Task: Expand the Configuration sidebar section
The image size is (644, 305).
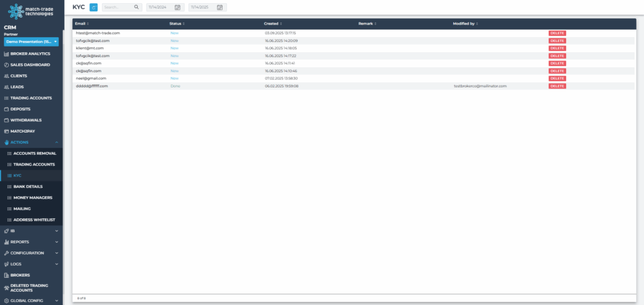Action: coord(57,253)
